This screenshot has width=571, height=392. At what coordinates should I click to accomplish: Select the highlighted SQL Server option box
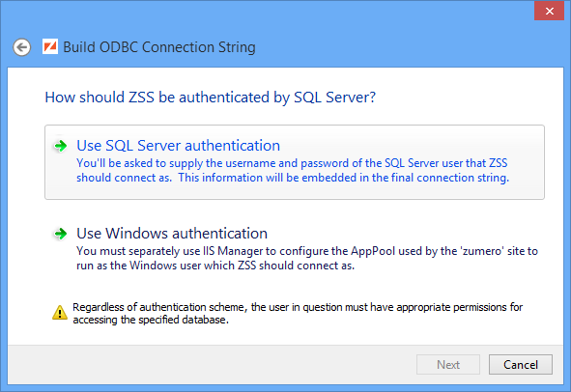coord(295,162)
